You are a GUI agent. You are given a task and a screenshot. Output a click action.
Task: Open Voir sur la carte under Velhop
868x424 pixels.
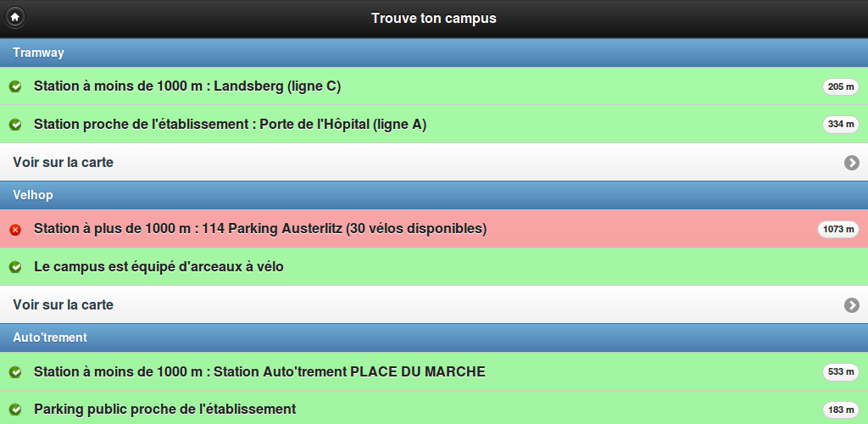coord(64,304)
